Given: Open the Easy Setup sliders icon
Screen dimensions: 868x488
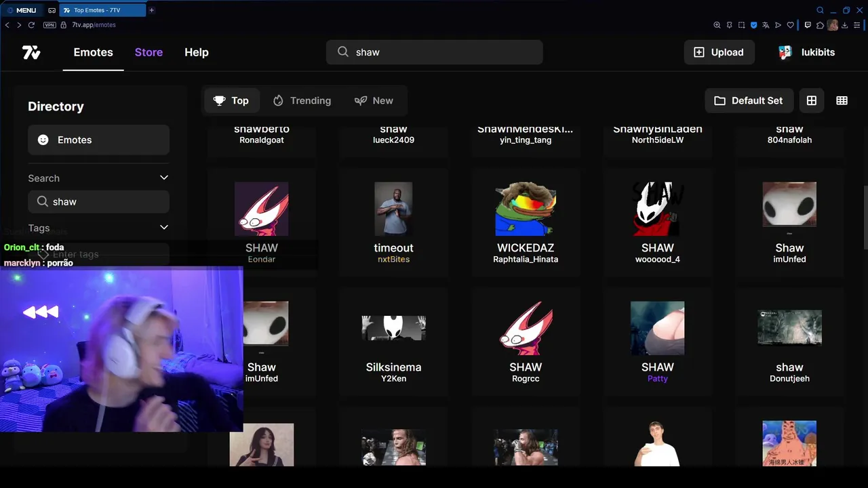Looking at the screenshot, I should [859, 25].
